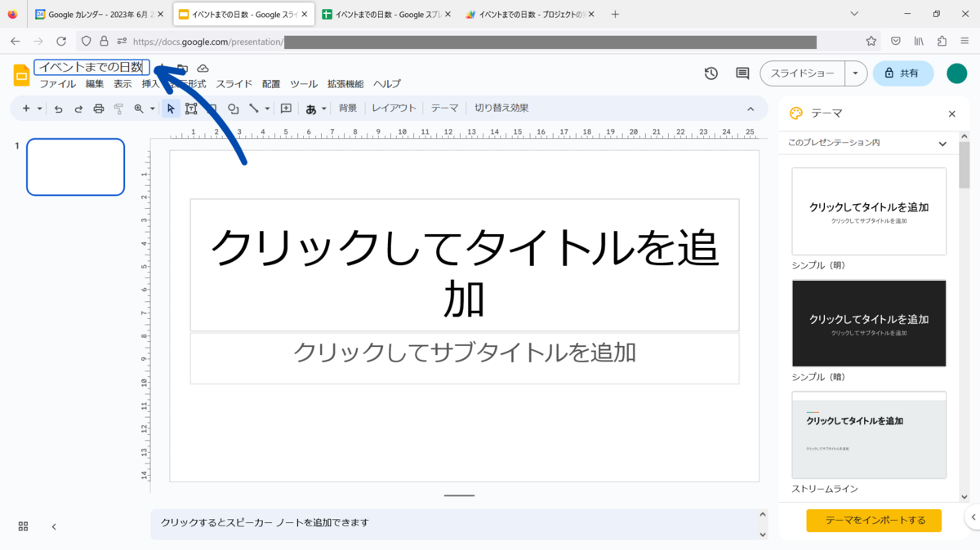
Task: Switch to Google カレンダー browser tab
Action: [100, 14]
